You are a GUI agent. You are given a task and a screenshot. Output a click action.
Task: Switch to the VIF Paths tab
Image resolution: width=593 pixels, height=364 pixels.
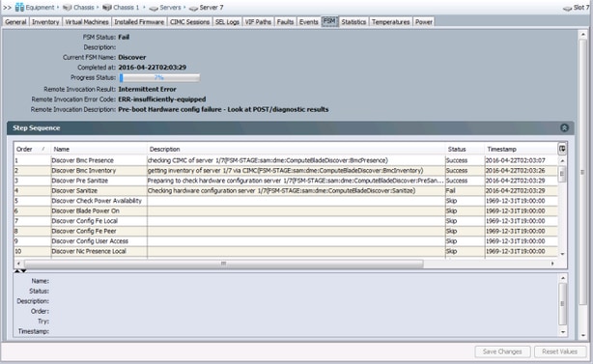coord(258,22)
